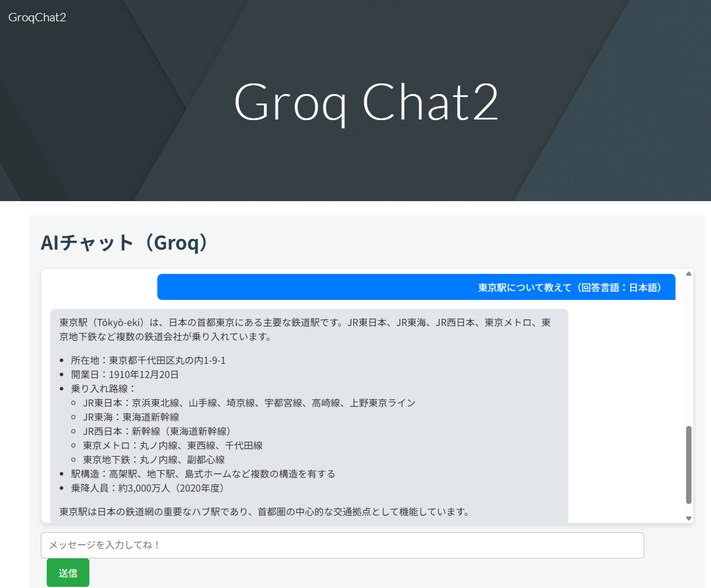Click the chat scrollbar up arrow
The height and width of the screenshot is (588, 711).
[689, 273]
